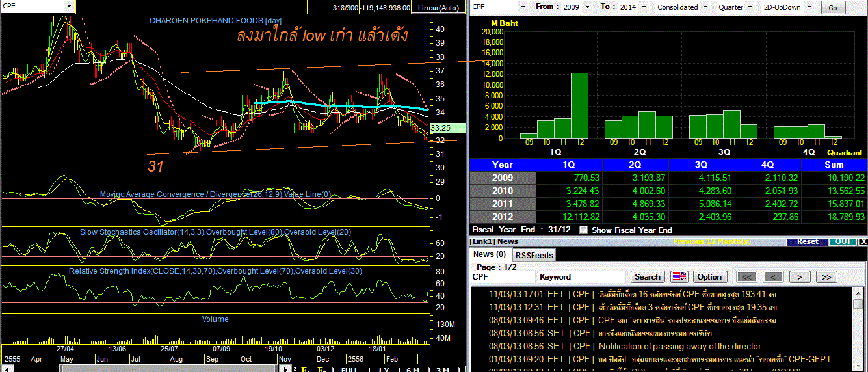Open Notification of passing away of the director
868x372 pixels.
(x=679, y=347)
